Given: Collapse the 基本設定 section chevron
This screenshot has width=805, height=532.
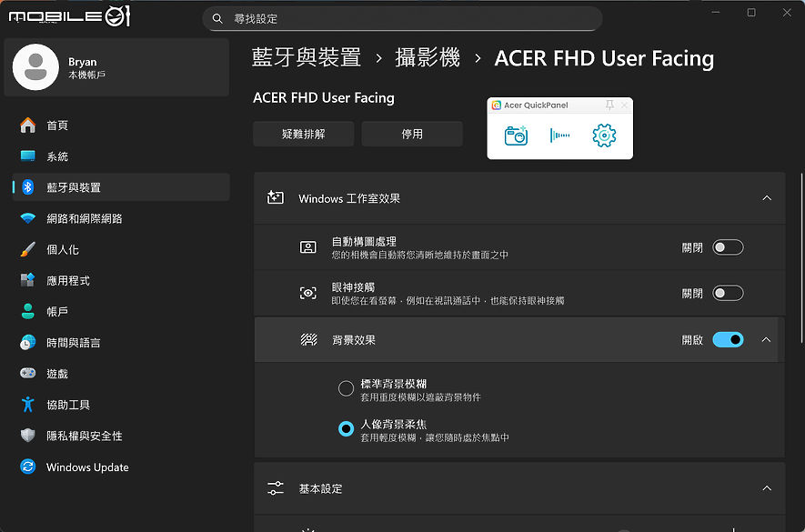Looking at the screenshot, I should click(767, 487).
